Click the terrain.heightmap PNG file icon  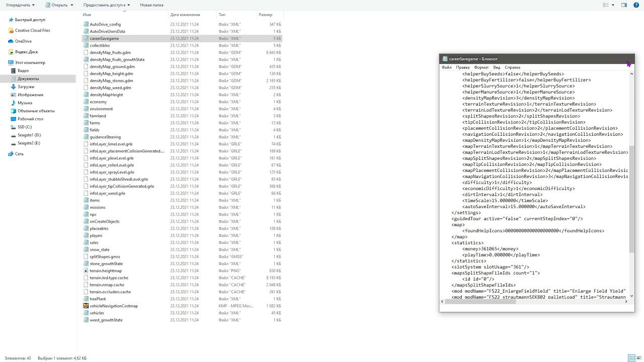(x=86, y=270)
